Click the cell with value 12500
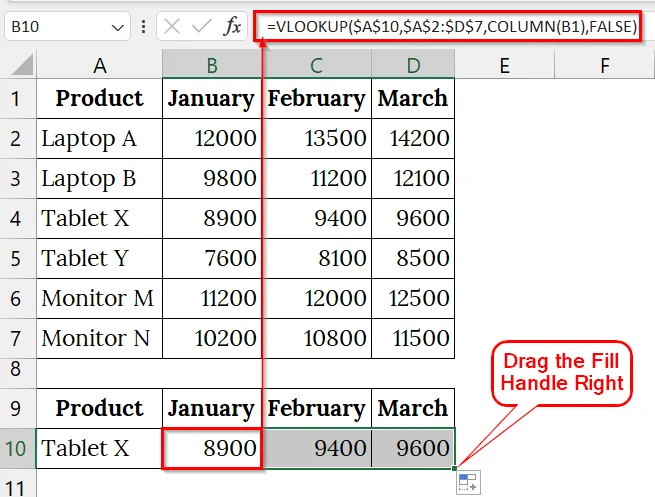This screenshot has width=655, height=497. (413, 299)
